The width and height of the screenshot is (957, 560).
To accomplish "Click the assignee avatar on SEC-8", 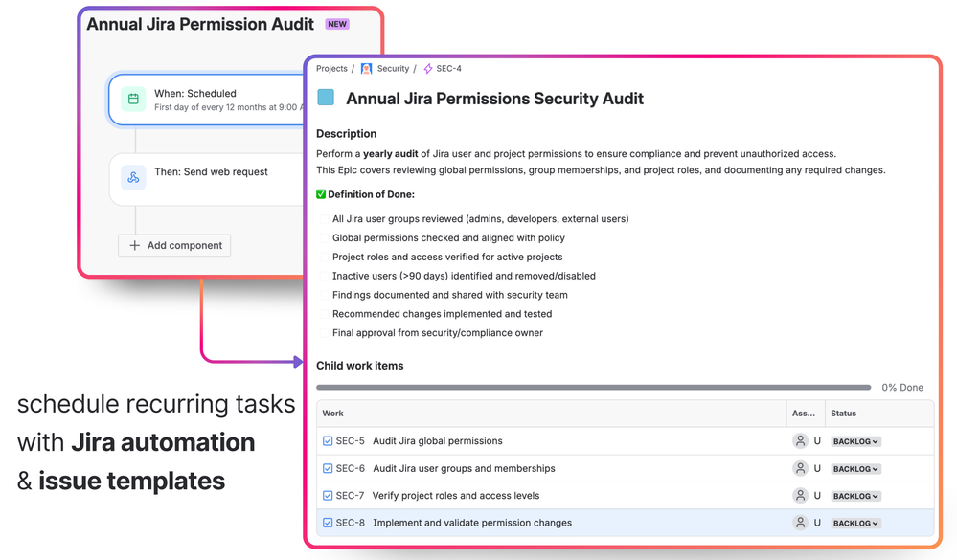I will (x=801, y=523).
